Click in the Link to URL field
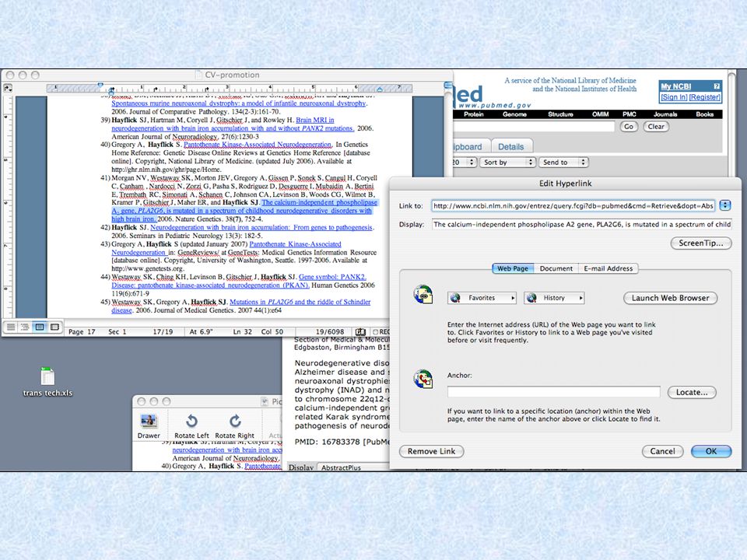Screen dimensions: 747x560 [573, 205]
